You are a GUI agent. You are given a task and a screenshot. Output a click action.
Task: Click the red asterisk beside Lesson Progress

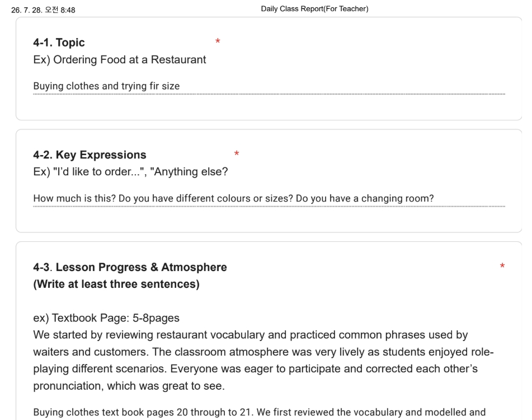point(502,266)
